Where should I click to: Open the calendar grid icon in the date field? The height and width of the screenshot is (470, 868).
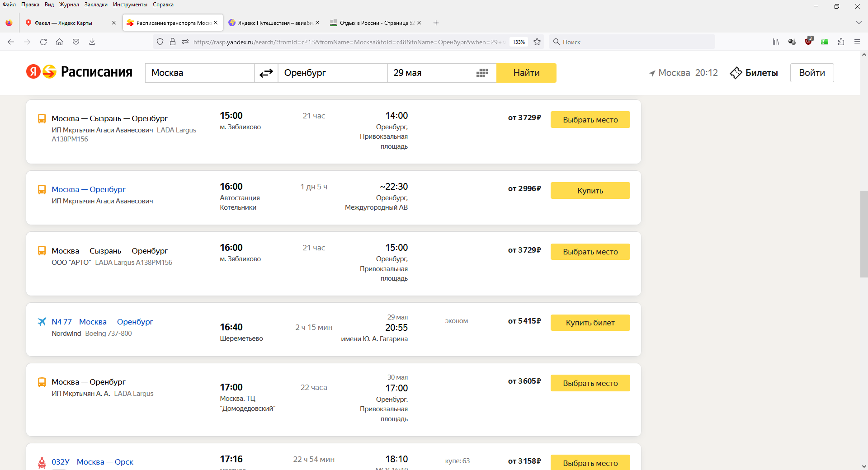(x=482, y=73)
